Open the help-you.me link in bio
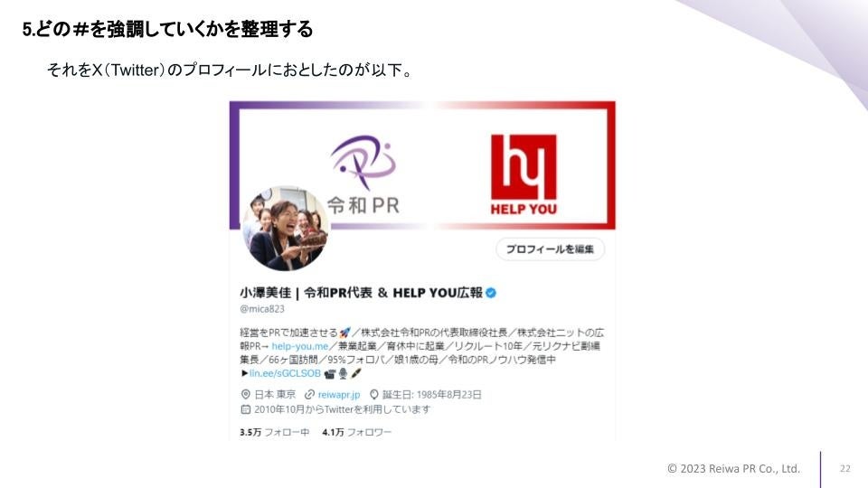 tap(300, 346)
